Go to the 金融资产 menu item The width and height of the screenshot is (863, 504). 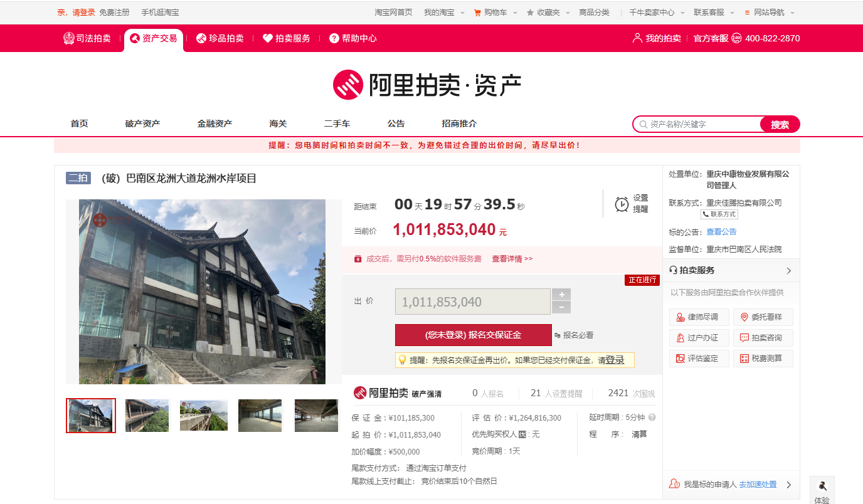point(214,123)
